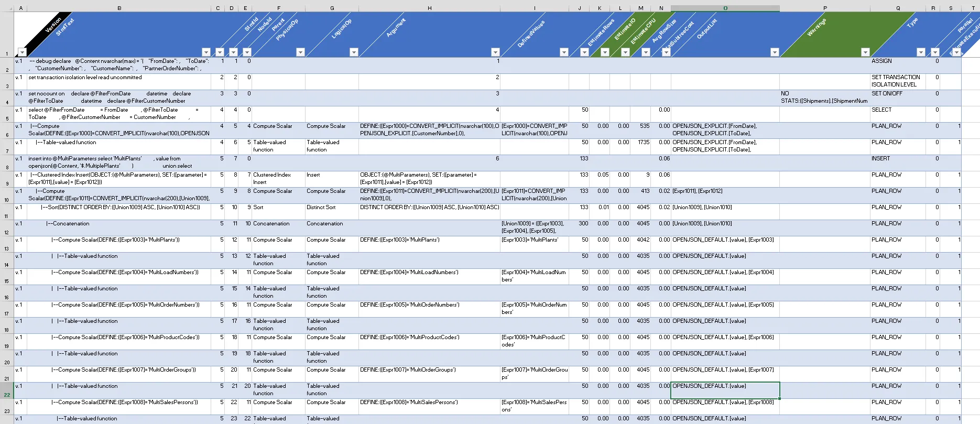
Task: Select row 9 by its row number
Action: 7,179
